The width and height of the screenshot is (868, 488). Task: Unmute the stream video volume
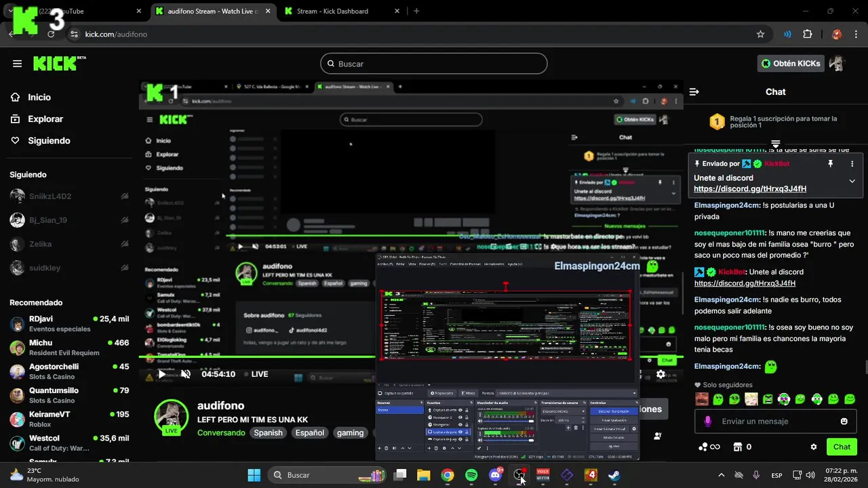click(x=186, y=374)
